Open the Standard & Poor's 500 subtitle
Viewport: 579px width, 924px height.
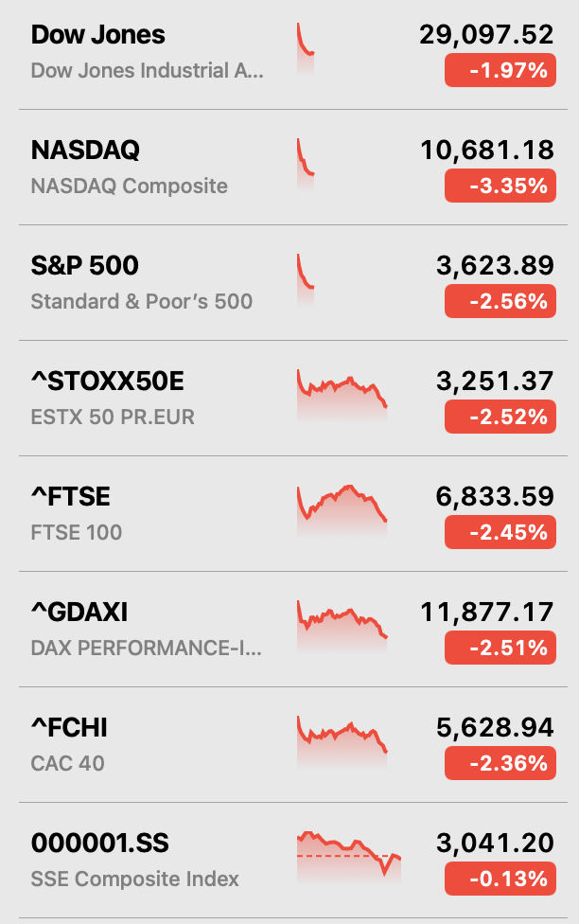tap(141, 301)
